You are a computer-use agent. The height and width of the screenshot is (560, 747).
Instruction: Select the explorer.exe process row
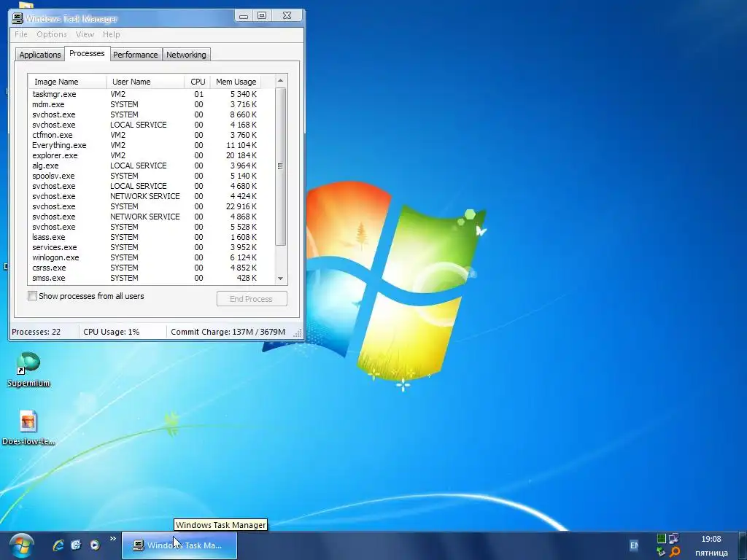click(x=144, y=156)
